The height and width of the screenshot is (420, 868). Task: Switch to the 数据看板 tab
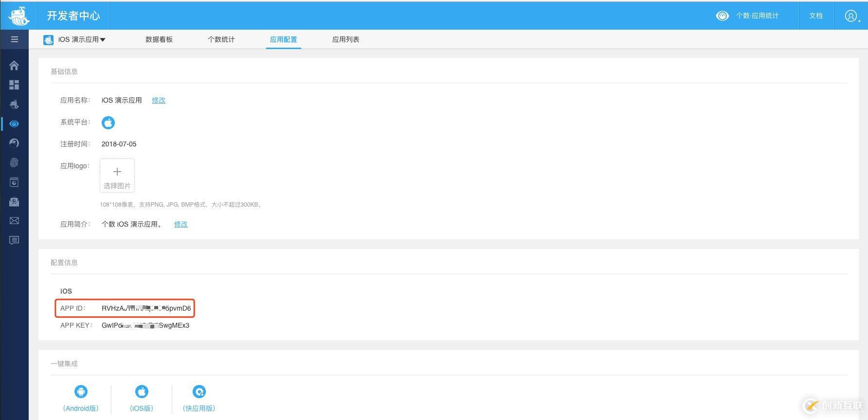[x=159, y=40]
